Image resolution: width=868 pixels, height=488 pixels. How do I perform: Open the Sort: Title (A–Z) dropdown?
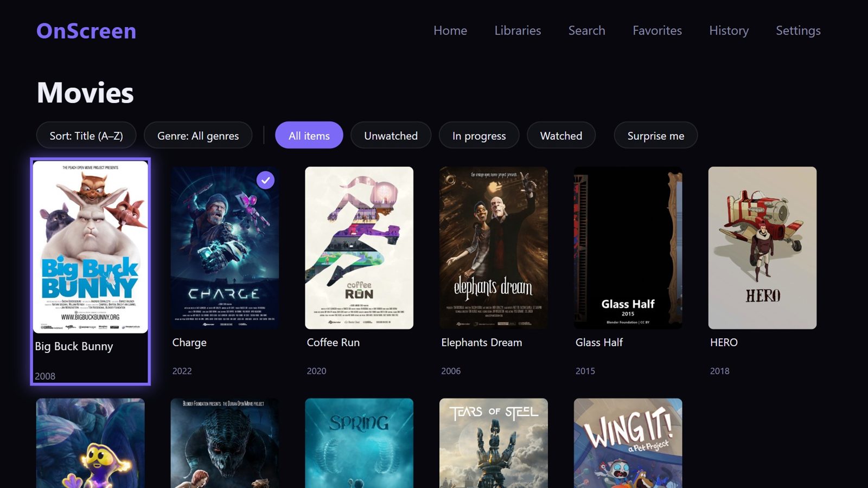[86, 136]
